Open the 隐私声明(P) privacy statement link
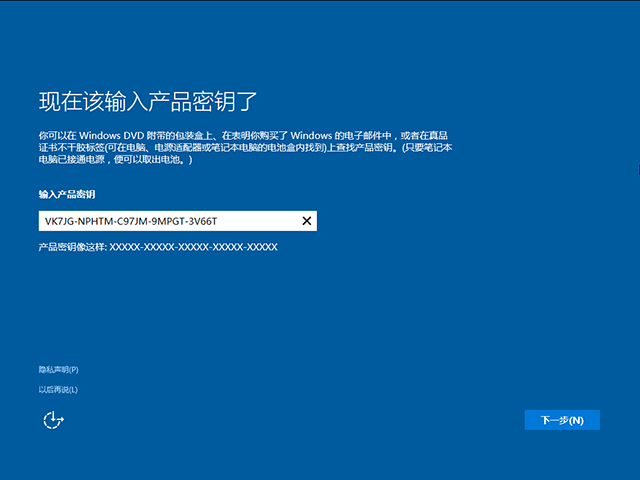This screenshot has height=480, width=640. tap(58, 370)
